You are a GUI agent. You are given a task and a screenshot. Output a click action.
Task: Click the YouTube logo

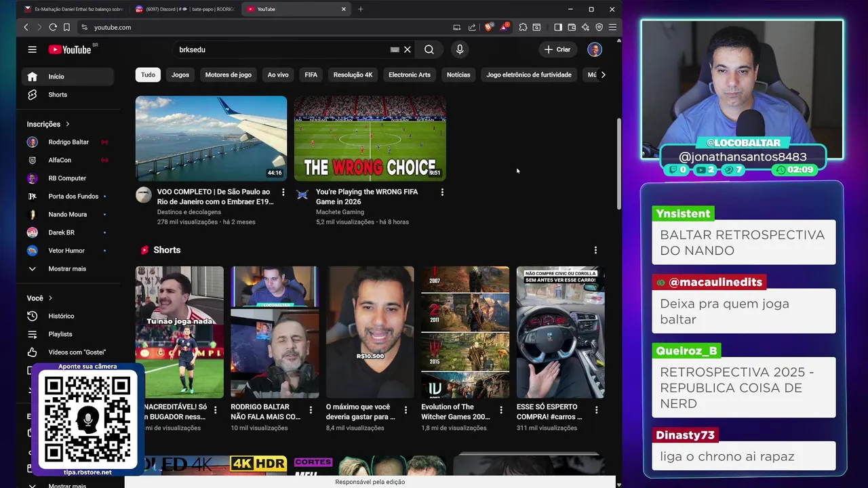click(71, 49)
